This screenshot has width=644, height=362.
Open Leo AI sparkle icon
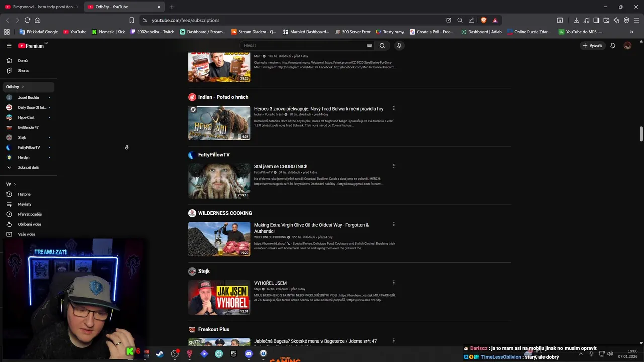pos(616,20)
